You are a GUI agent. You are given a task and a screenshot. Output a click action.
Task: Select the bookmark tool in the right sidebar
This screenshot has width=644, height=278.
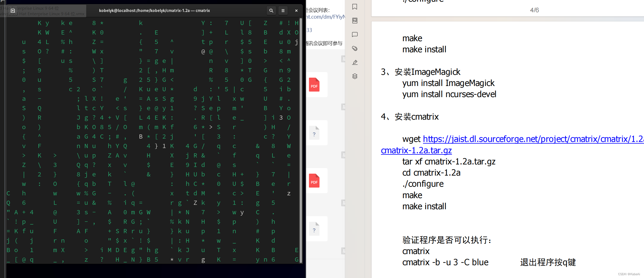(x=355, y=7)
